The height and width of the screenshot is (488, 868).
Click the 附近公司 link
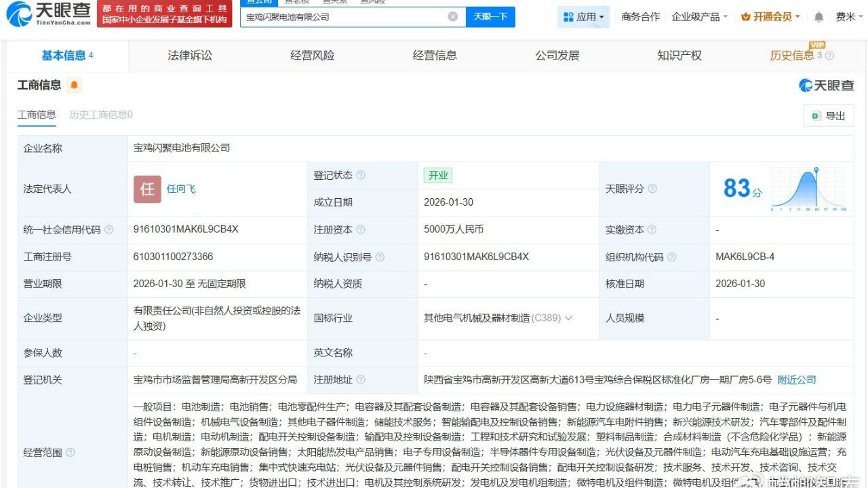pos(797,380)
